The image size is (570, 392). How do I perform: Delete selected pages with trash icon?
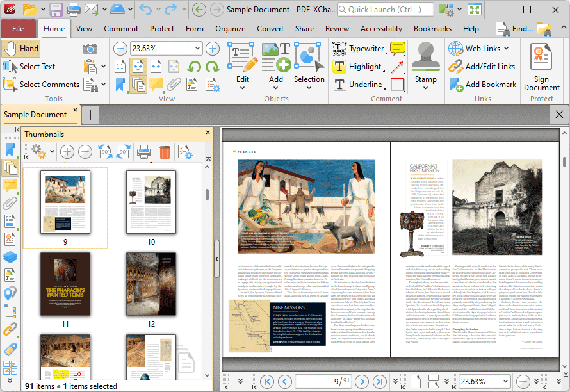click(165, 152)
